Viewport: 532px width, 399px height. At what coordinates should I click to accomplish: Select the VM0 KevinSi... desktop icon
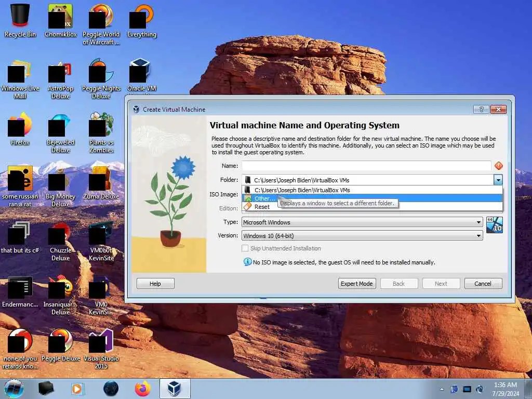pyautogui.click(x=101, y=295)
